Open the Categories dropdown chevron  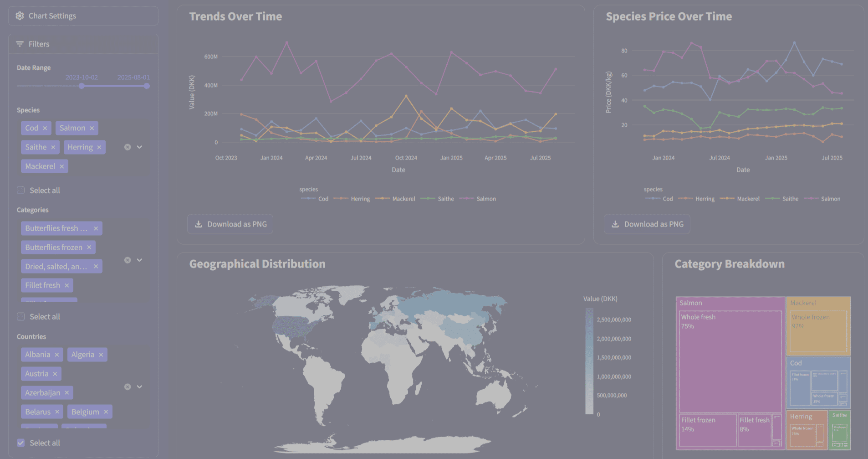(140, 260)
